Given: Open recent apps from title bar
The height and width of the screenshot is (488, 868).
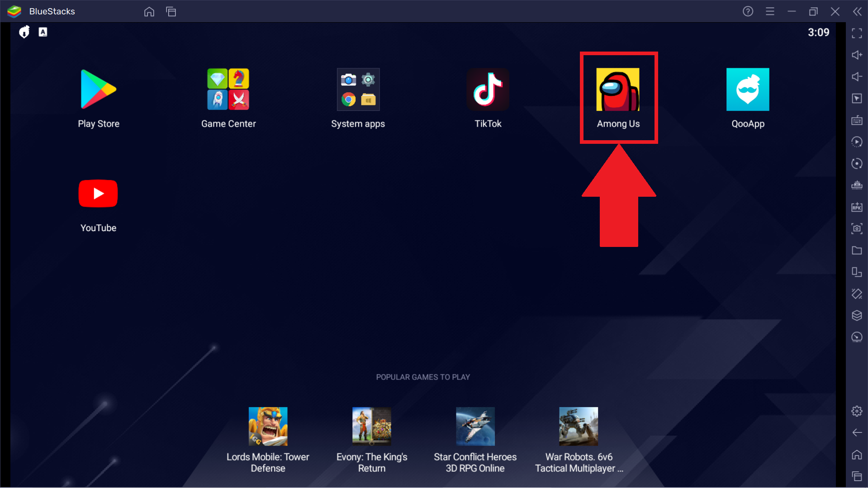Looking at the screenshot, I should pos(171,12).
